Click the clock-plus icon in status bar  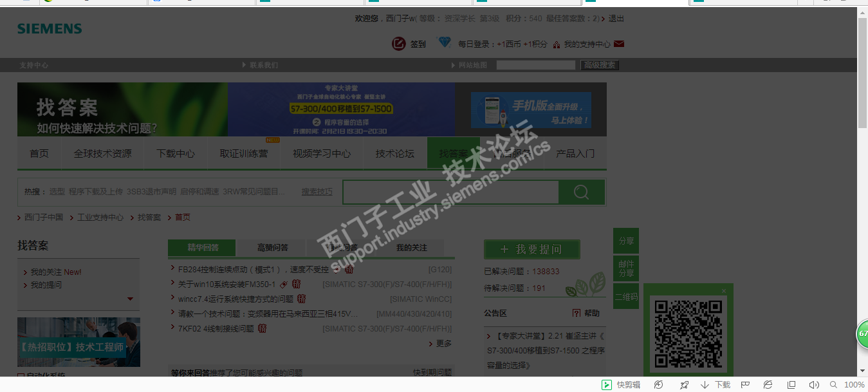point(659,385)
